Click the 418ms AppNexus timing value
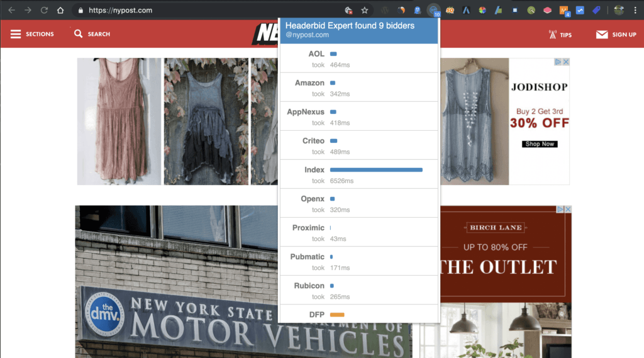The width and height of the screenshot is (644, 358). tap(340, 123)
